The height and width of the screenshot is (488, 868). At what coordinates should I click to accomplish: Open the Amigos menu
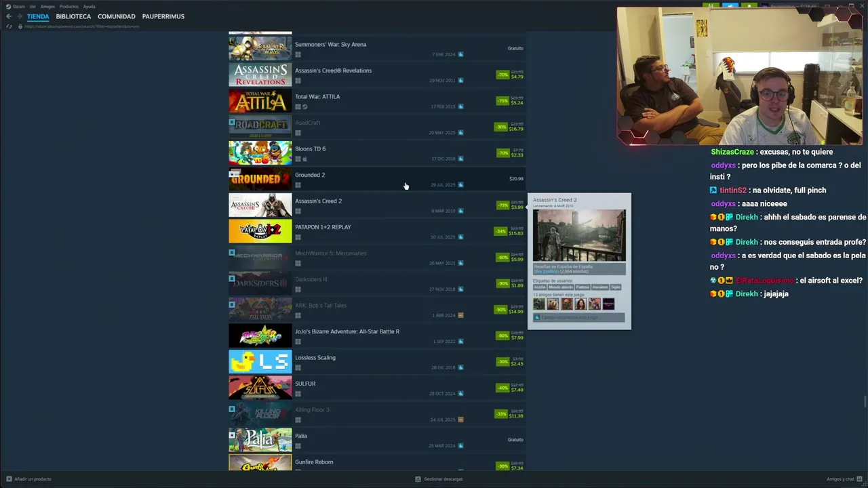coord(47,7)
